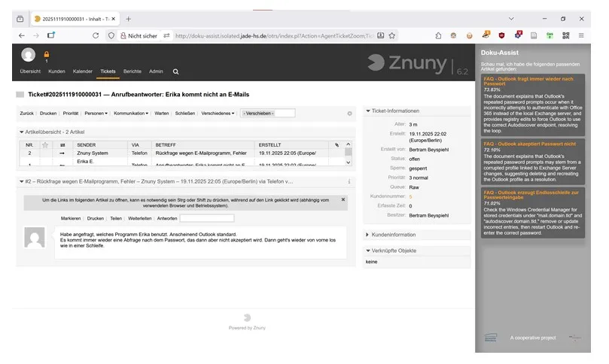The width and height of the screenshot is (609, 364).
Task: Open FAQ 'Outlook akzeptiert Passwort nicht'
Action: point(529,143)
